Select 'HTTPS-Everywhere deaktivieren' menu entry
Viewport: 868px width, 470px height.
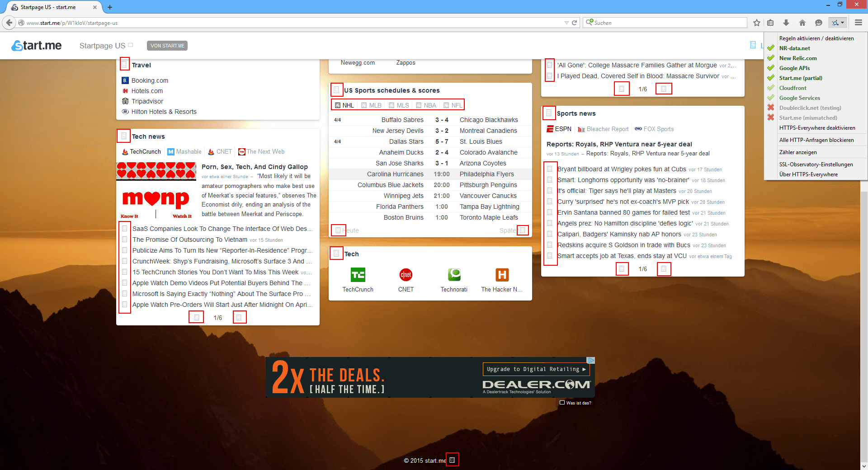point(817,128)
